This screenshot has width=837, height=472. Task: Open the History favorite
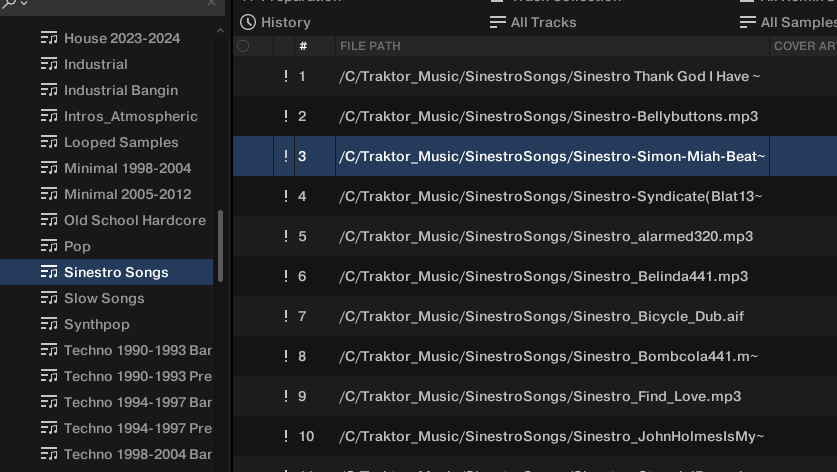(x=275, y=22)
